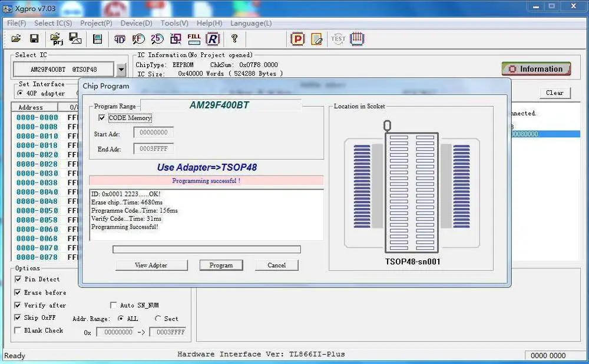Click the P program chip icon
Image resolution: width=589 pixels, height=364 pixels.
point(297,39)
